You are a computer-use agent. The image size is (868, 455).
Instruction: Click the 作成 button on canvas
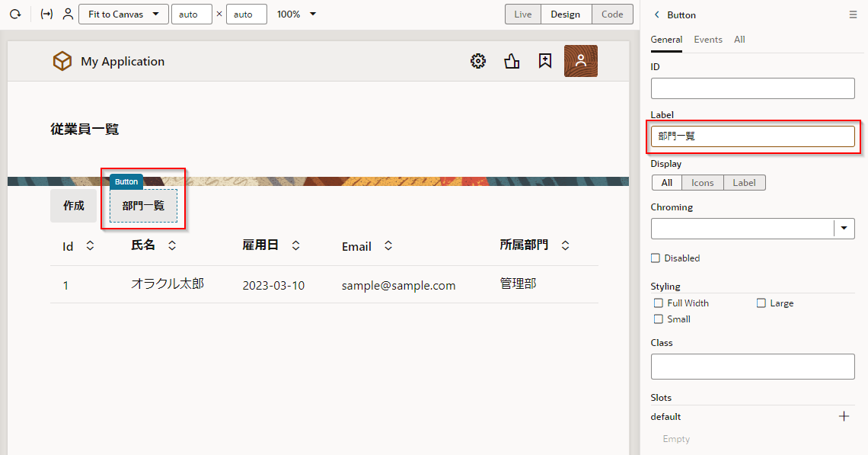point(74,206)
